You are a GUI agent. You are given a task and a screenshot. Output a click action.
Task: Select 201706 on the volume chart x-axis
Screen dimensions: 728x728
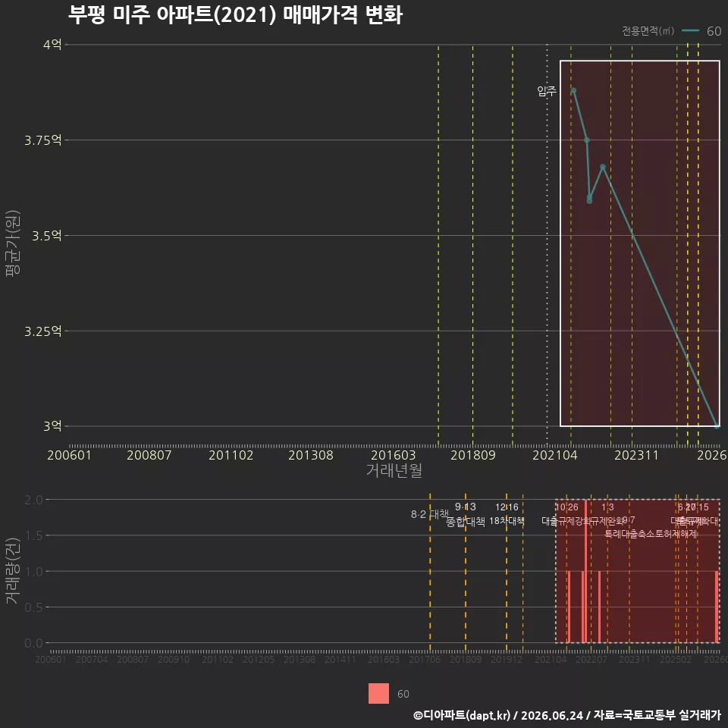click(x=425, y=659)
